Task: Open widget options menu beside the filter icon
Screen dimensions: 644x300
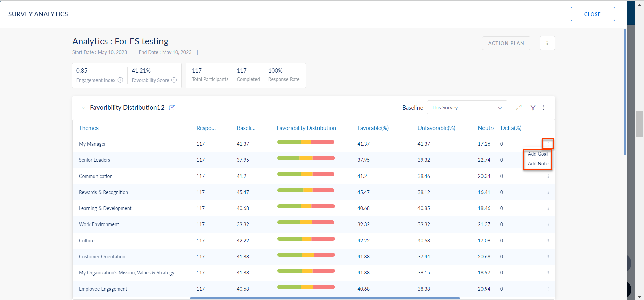Action: pos(543,108)
